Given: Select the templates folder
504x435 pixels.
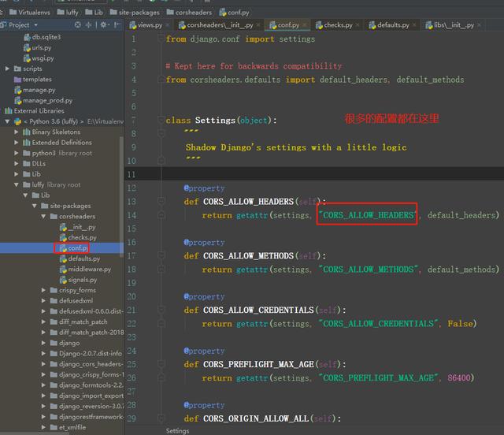Looking at the screenshot, I should tap(33, 79).
